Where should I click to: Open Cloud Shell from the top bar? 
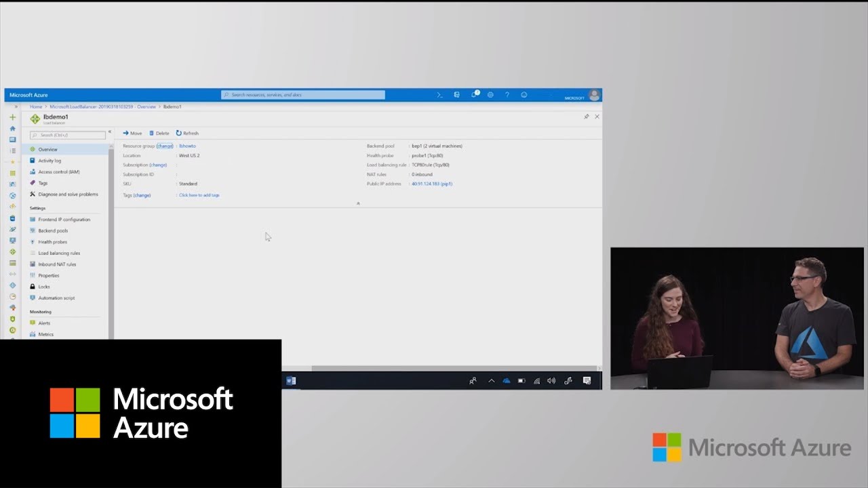point(439,95)
